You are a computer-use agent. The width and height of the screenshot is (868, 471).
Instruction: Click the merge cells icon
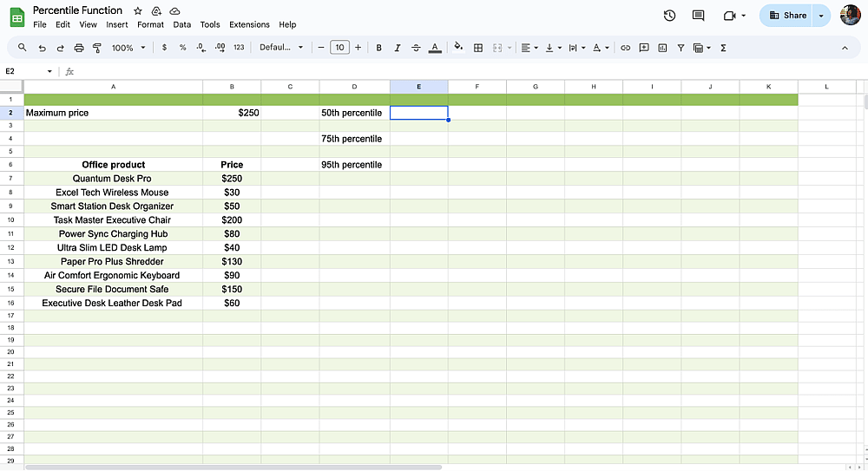(x=497, y=49)
